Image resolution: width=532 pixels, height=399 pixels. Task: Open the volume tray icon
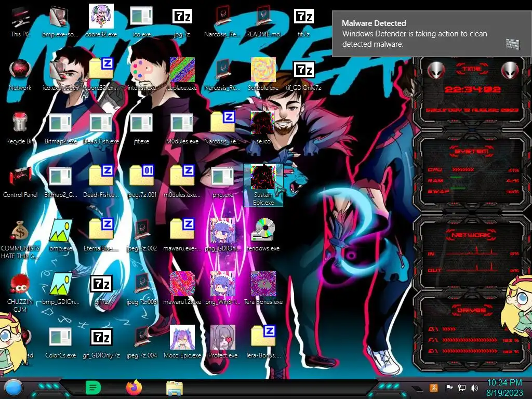coord(474,388)
